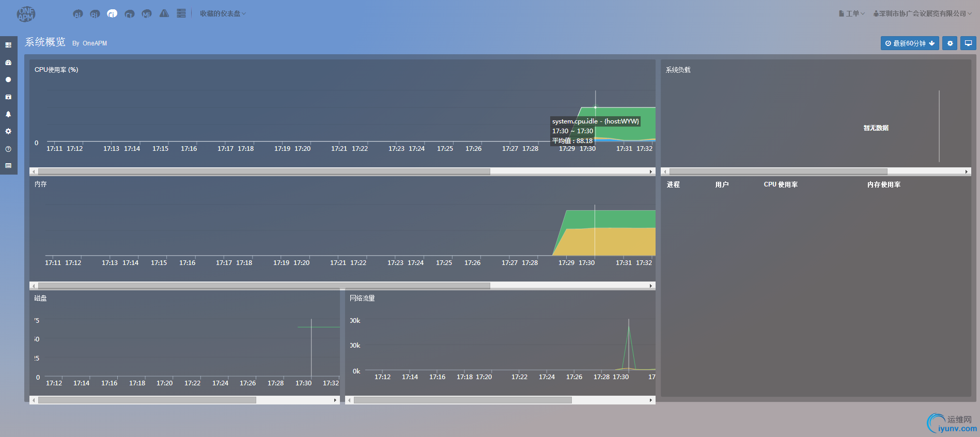This screenshot has width=980, height=437.
Task: Switch to the Ai product icon
Action: pos(78,14)
